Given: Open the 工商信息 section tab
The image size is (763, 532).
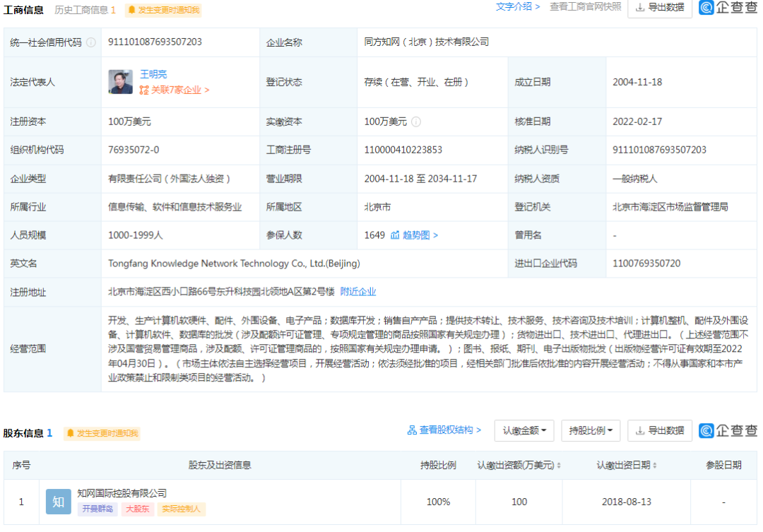Looking at the screenshot, I should click(x=23, y=10).
